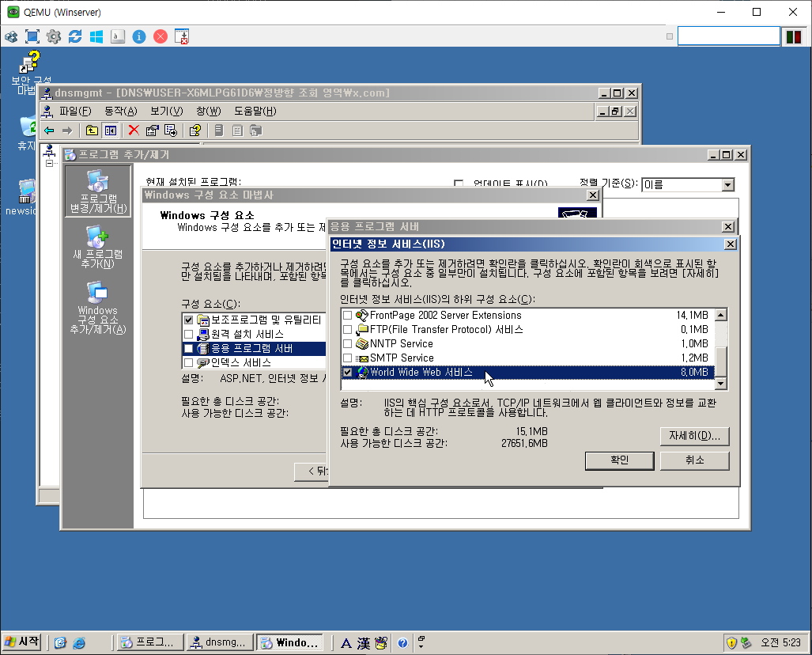Image resolution: width=812 pixels, height=655 pixels.
Task: Open the 보안 구성 마법사 desktop shortcut
Action: 28,73
